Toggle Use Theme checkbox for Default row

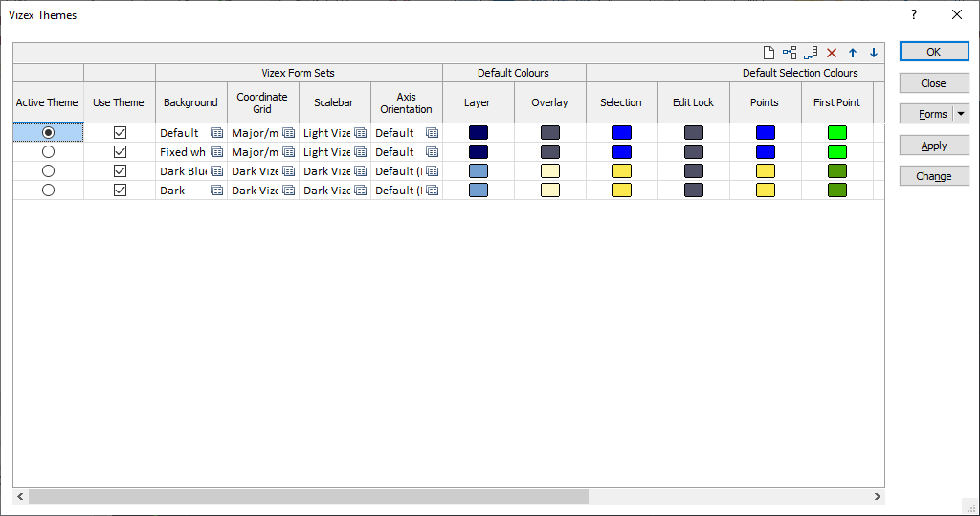click(120, 133)
